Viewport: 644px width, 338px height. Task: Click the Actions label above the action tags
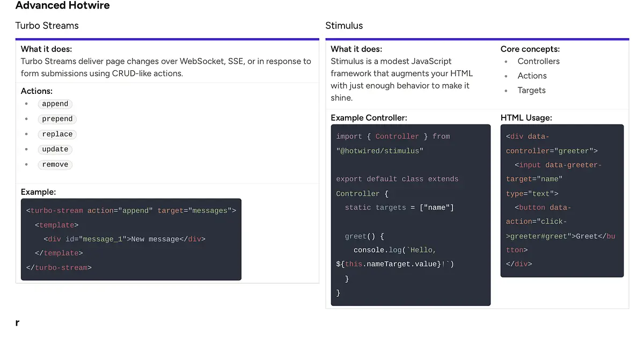click(x=36, y=91)
